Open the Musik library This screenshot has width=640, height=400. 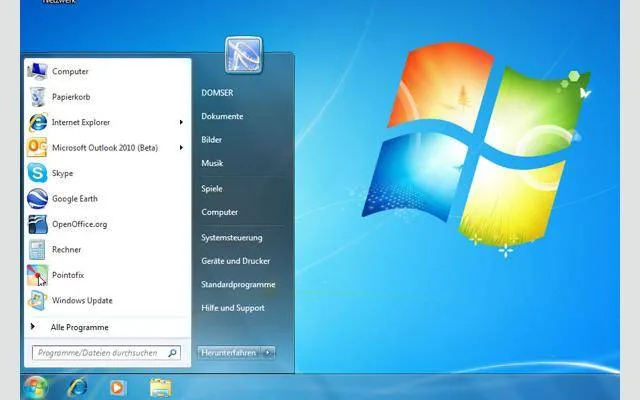coord(212,163)
